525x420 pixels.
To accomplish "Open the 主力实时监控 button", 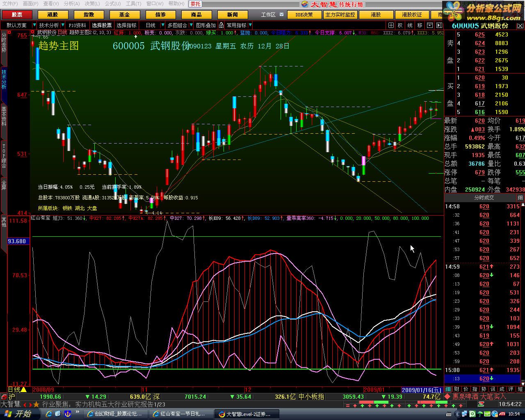I will (340, 14).
